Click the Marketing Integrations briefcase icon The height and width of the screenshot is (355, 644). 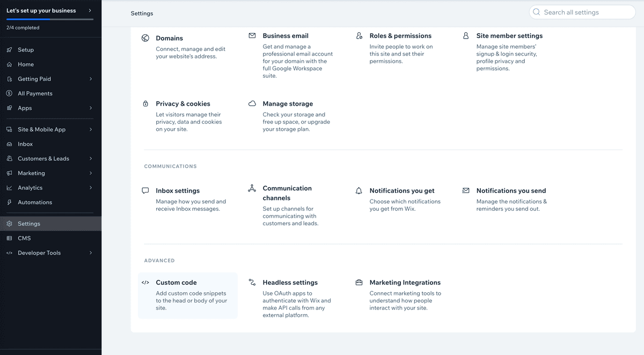pos(359,283)
